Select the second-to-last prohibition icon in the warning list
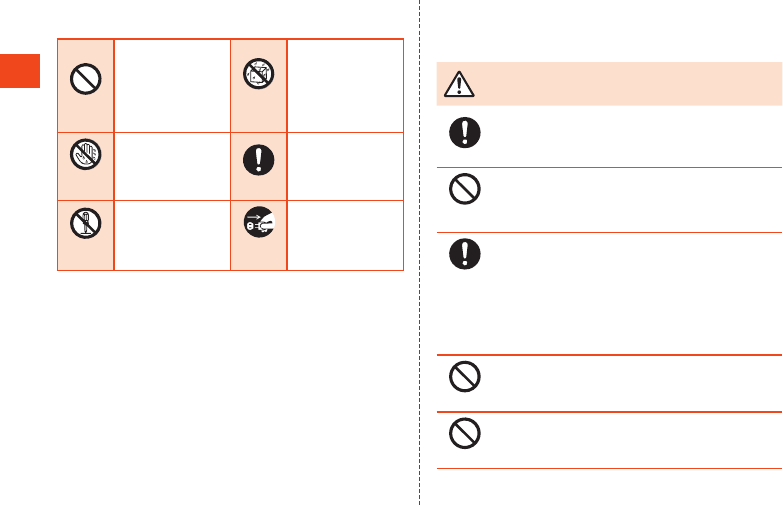The image size is (783, 505). coord(464,376)
